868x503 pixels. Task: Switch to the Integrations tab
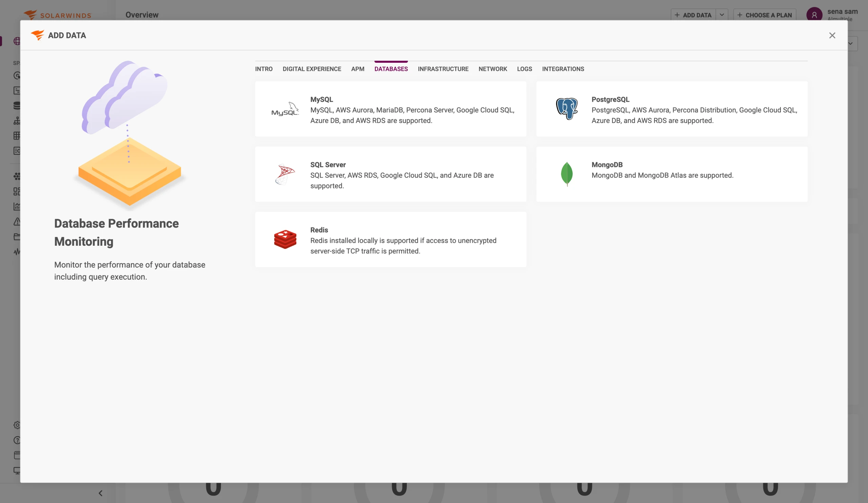click(563, 69)
